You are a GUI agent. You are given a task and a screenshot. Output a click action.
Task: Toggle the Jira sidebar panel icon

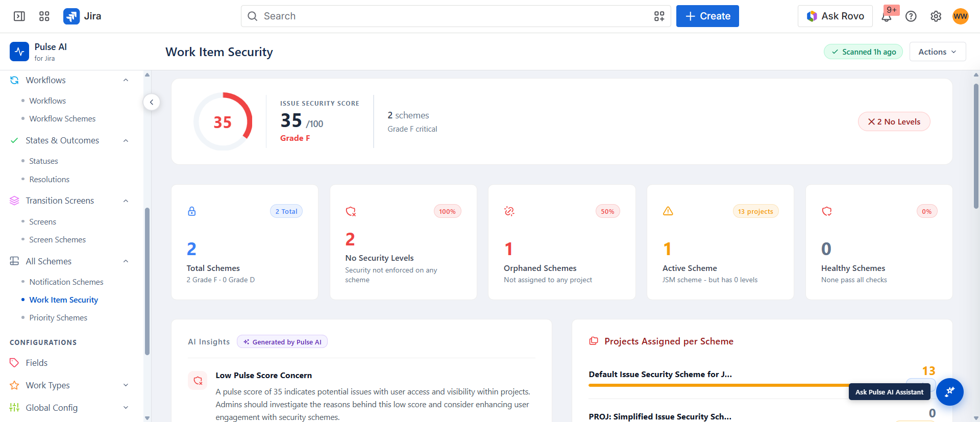[x=19, y=16]
